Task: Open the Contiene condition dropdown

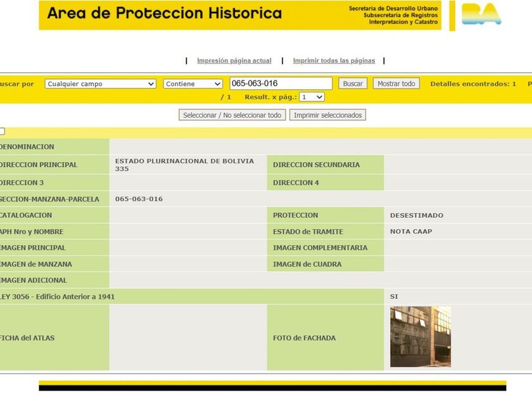Action: click(x=193, y=84)
